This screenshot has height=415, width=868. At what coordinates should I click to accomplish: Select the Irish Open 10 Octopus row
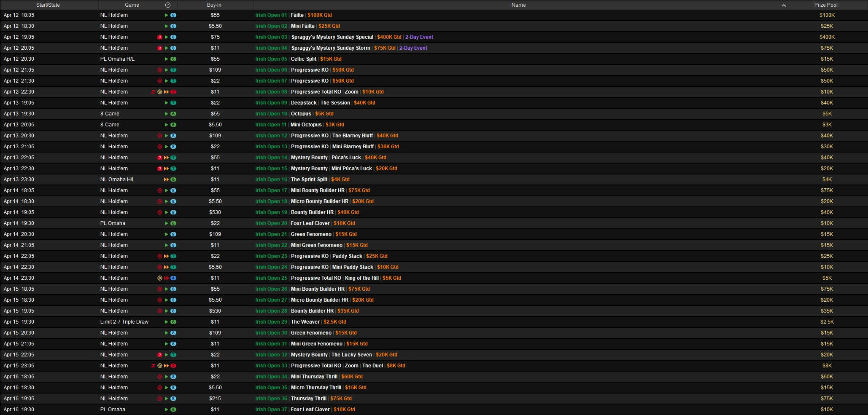(x=301, y=114)
